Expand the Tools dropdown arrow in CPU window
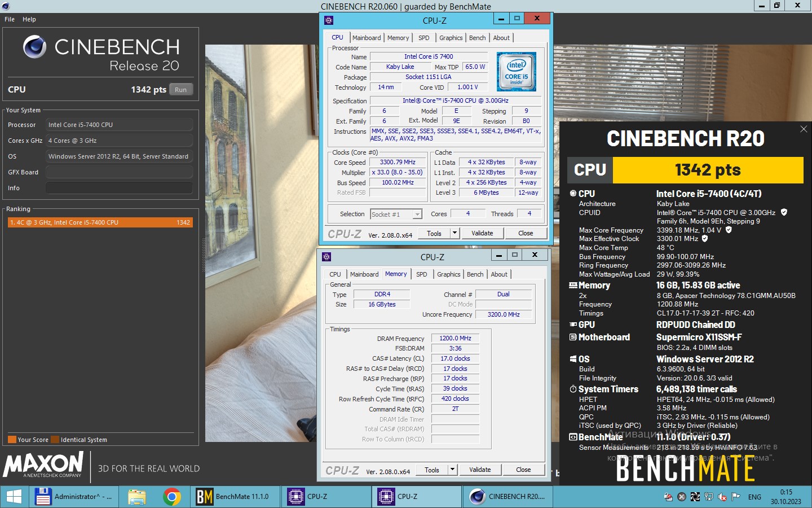The height and width of the screenshot is (508, 812). click(x=454, y=233)
